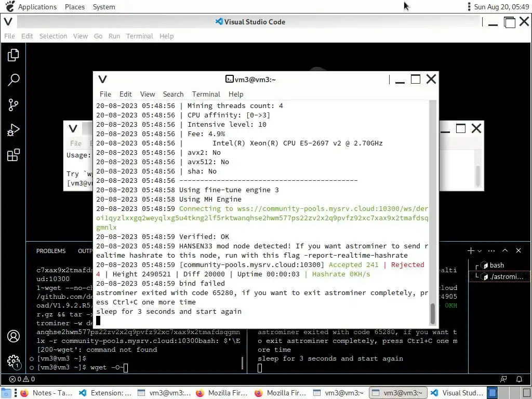Open the VS Code Run menu
Image resolution: width=532 pixels, height=399 pixels.
point(114,36)
